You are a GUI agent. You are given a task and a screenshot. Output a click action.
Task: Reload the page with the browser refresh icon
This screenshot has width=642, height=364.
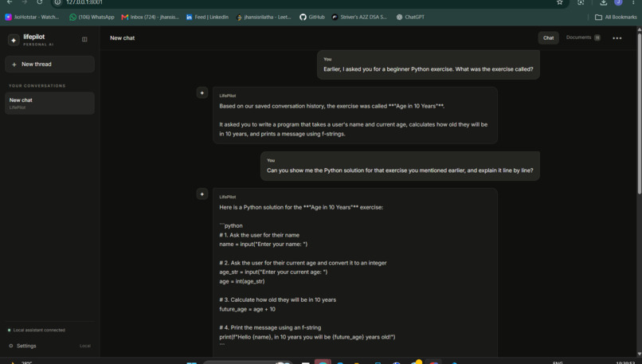coord(39,2)
